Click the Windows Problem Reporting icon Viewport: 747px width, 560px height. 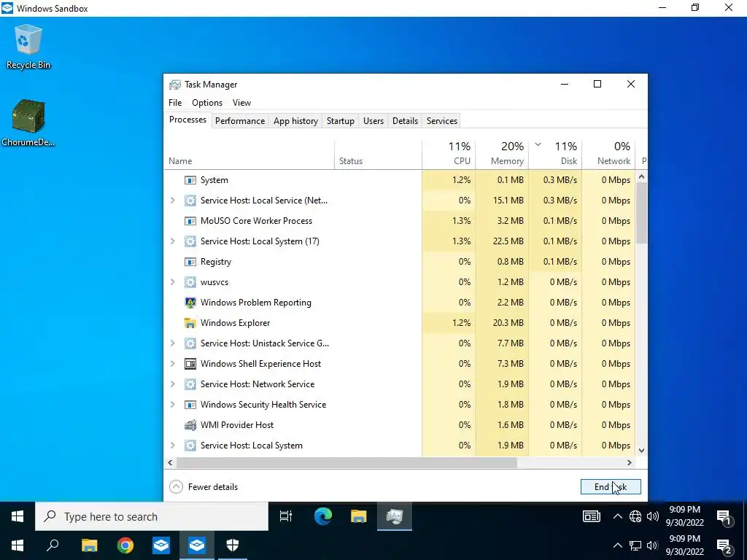(190, 303)
